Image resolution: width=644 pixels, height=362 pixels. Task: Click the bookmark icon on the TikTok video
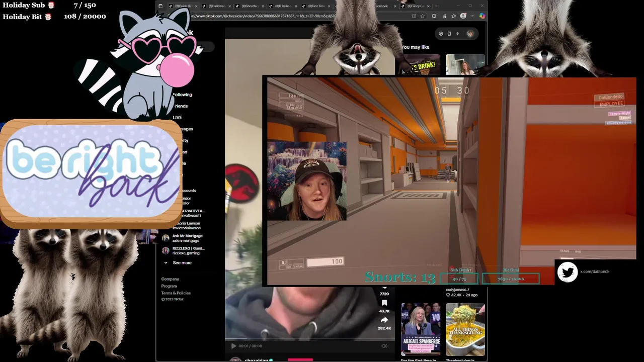click(384, 303)
